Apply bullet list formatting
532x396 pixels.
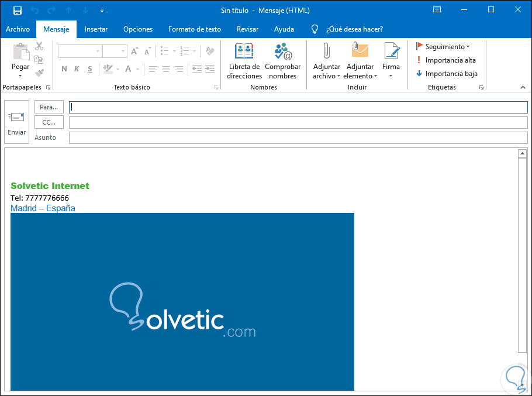coord(165,51)
